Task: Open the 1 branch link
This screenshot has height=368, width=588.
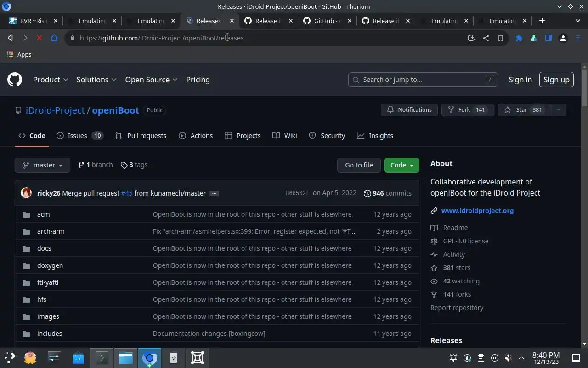Action: [x=96, y=165]
